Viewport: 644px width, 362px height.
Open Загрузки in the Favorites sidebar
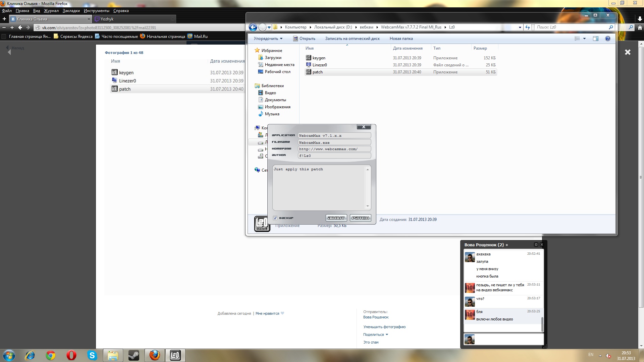(x=273, y=58)
